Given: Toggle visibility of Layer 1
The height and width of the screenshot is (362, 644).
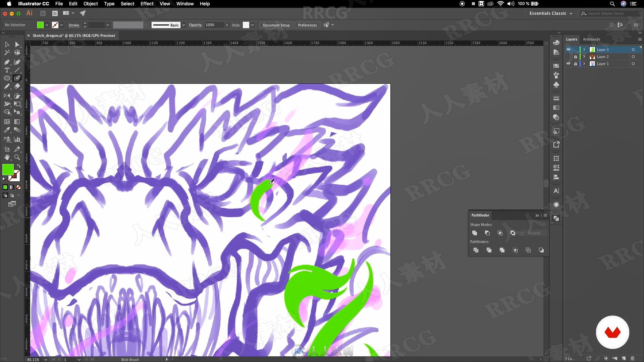Looking at the screenshot, I should (x=568, y=64).
